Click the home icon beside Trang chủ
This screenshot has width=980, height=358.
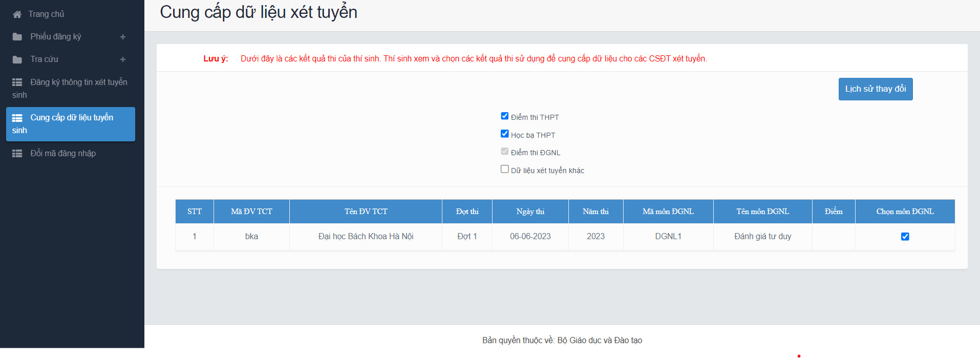[x=17, y=14]
